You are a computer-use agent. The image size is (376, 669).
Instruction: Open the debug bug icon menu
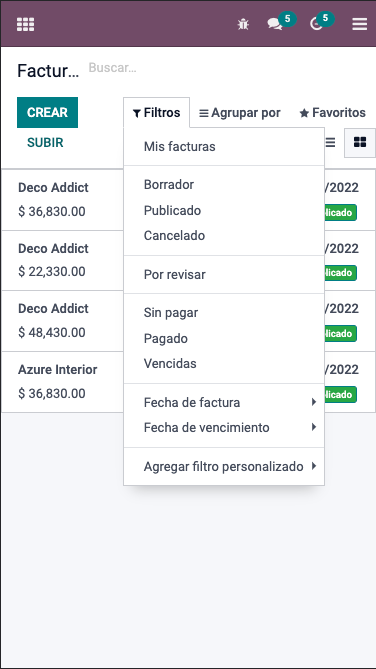pos(243,24)
